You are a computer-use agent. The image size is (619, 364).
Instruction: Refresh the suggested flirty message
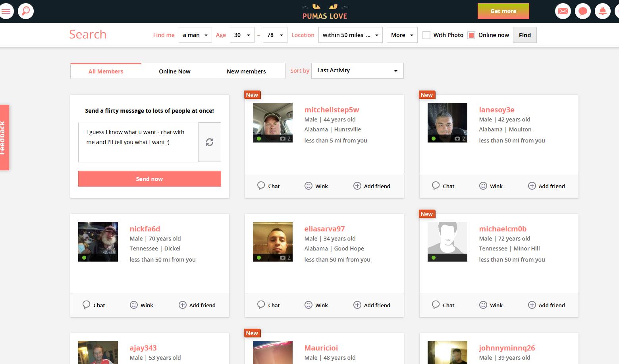pos(210,142)
